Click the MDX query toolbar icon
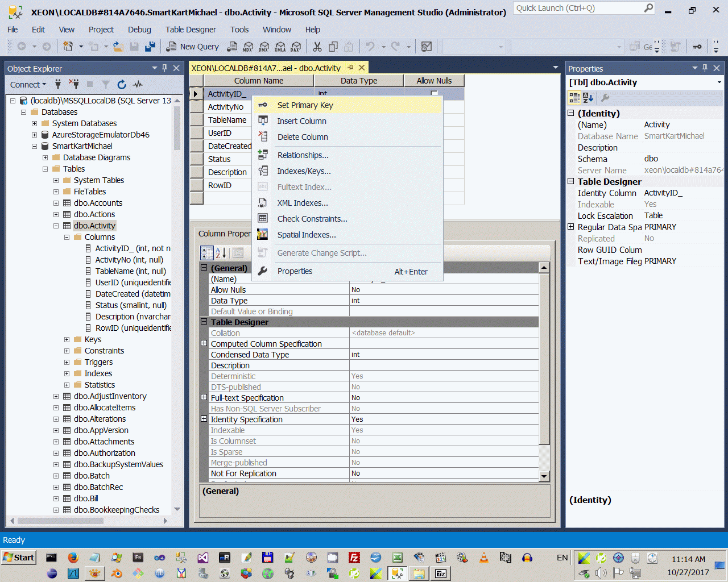This screenshot has width=728, height=582. (x=248, y=47)
